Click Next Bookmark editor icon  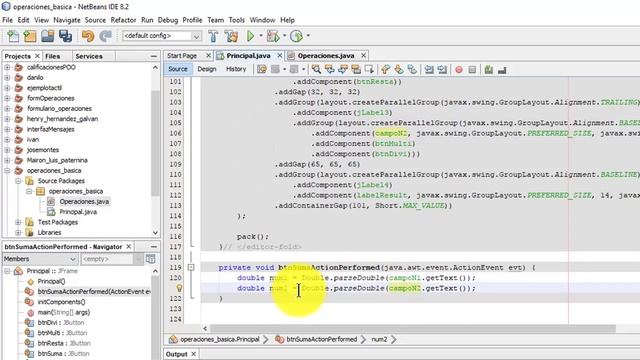click(x=399, y=69)
